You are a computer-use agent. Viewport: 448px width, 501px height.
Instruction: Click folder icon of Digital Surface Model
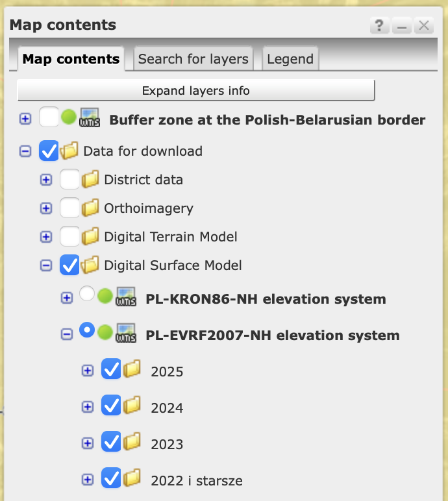coord(90,265)
